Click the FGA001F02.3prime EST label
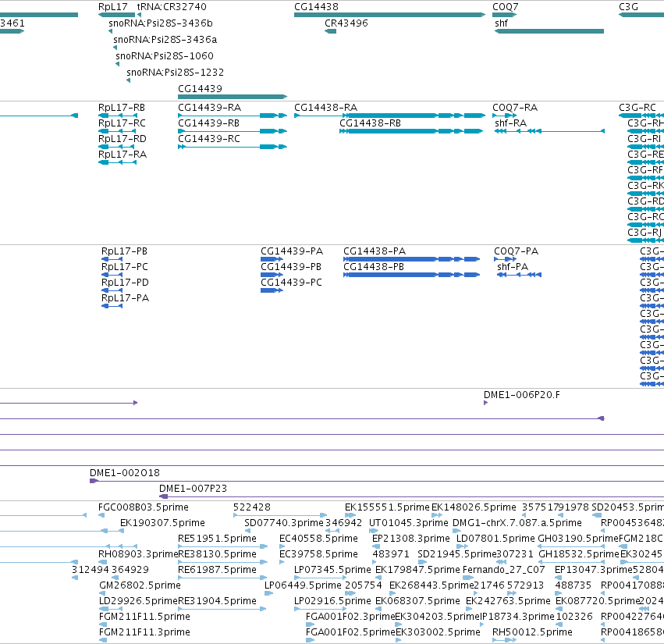Viewport: 664px width, 644px height. [350, 617]
